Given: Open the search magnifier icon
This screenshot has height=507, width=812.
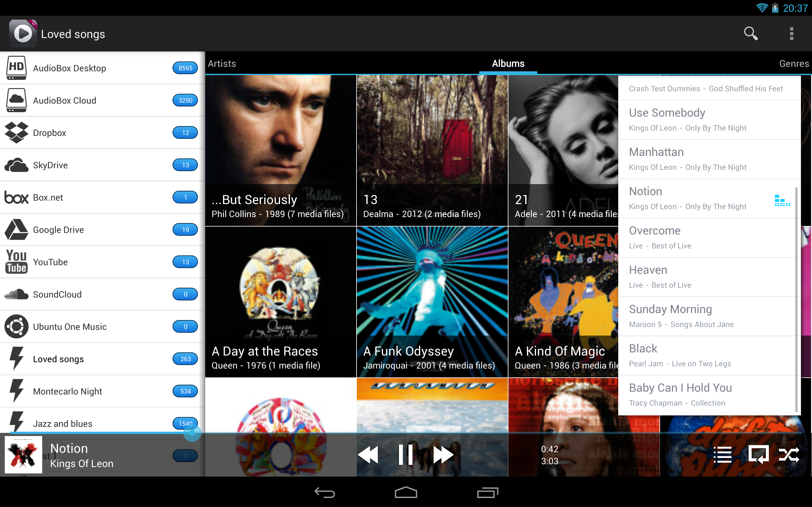Looking at the screenshot, I should click(x=750, y=34).
